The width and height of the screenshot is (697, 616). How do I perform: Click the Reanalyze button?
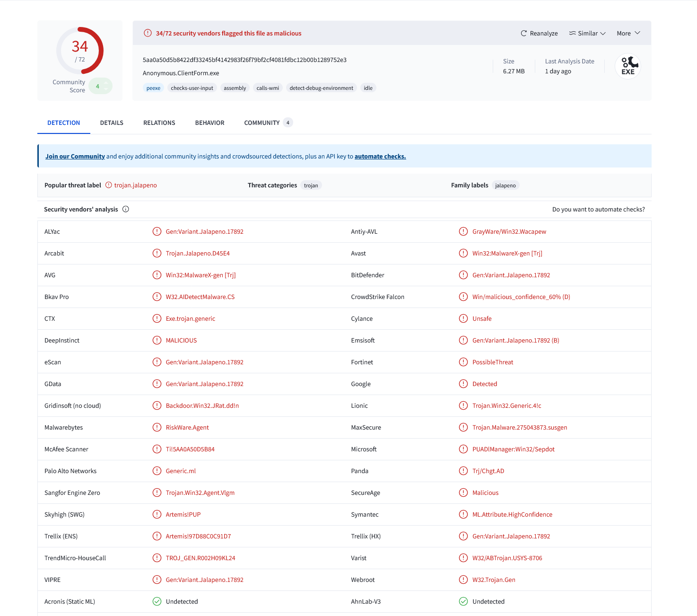point(539,33)
